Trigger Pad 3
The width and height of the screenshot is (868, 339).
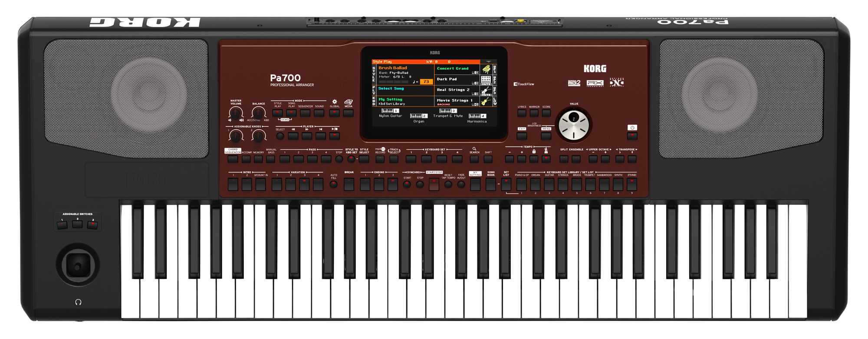312,159
